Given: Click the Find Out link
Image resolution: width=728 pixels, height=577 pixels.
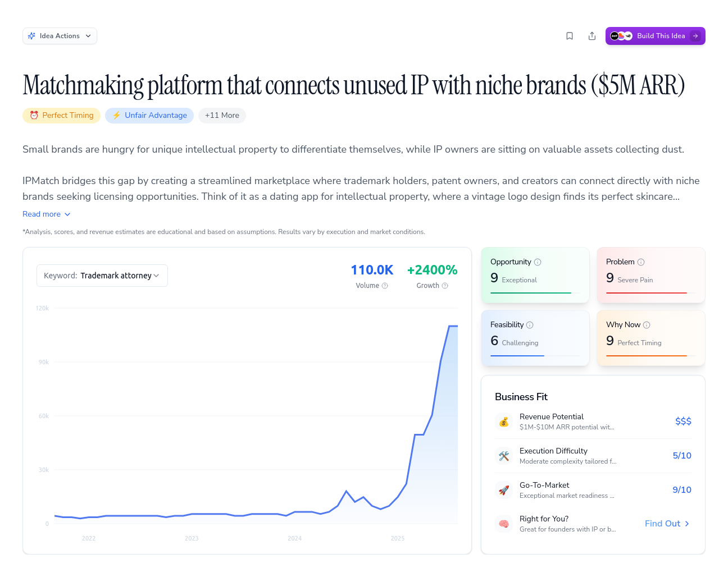Looking at the screenshot, I should click(667, 524).
